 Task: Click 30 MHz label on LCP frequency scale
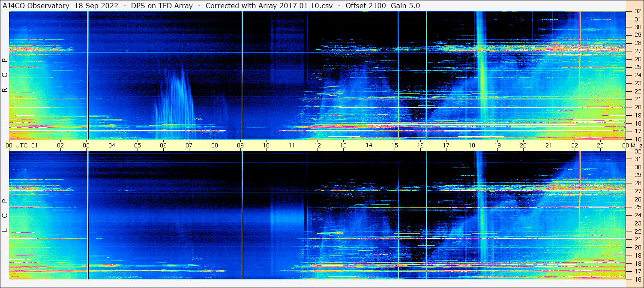tap(637, 167)
